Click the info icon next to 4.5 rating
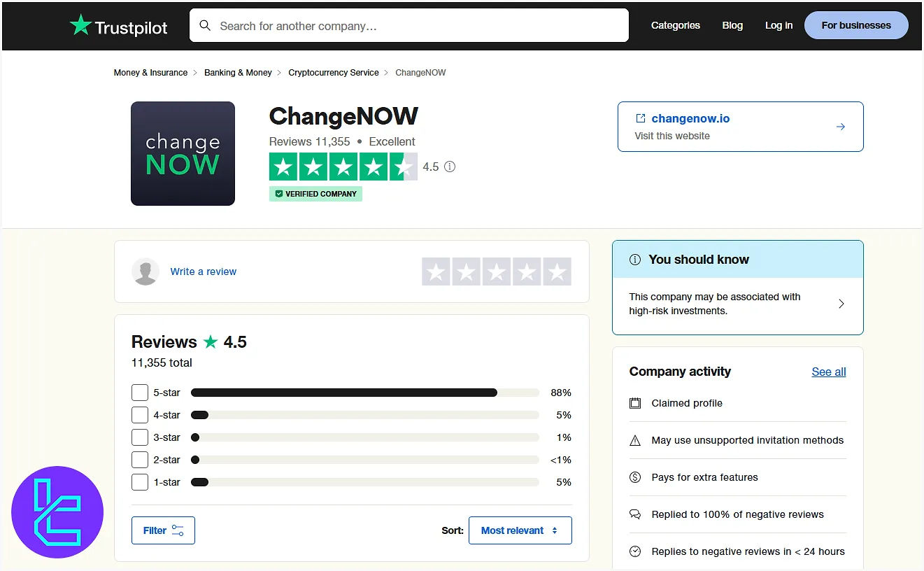Image resolution: width=924 pixels, height=571 pixels. click(x=450, y=167)
